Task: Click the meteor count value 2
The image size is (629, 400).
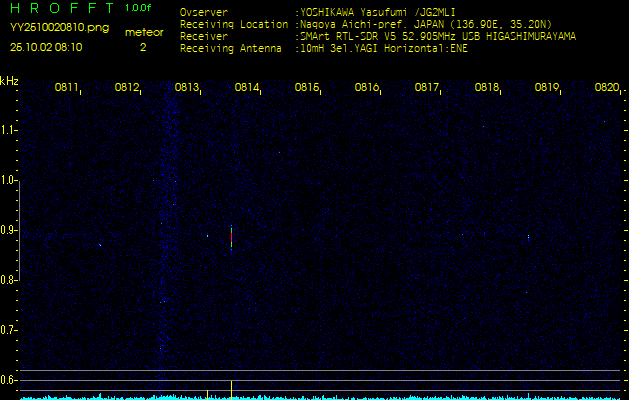Action: 142,46
